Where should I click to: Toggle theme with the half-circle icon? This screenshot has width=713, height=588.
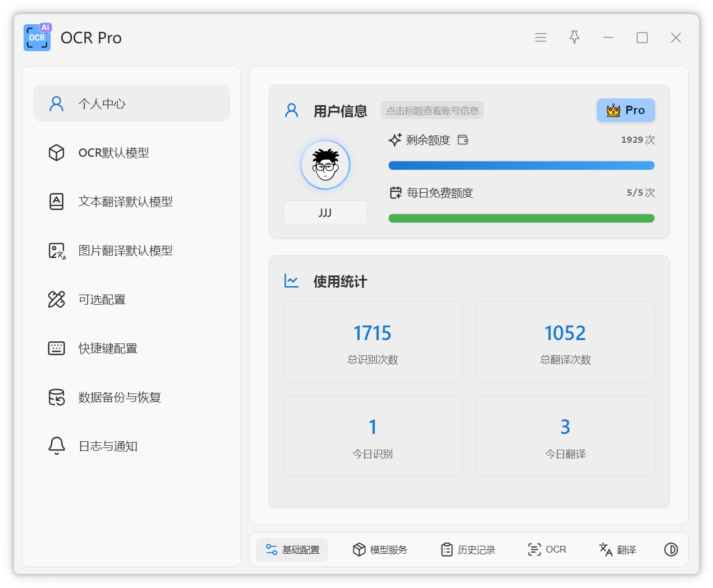(x=671, y=550)
